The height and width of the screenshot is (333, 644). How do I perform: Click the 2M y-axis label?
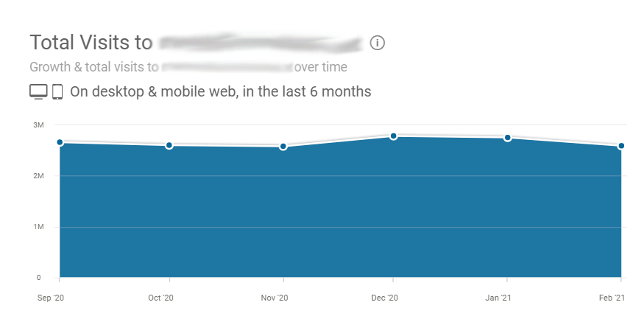click(38, 176)
